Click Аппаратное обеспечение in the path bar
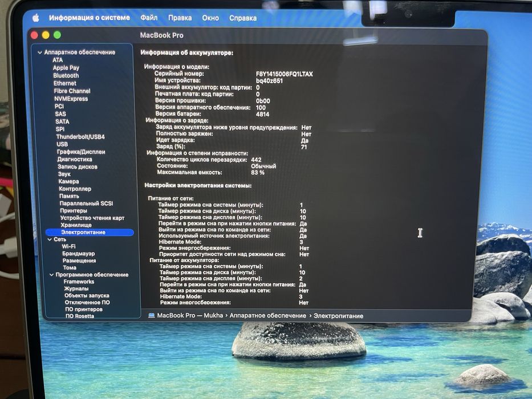 (267, 316)
